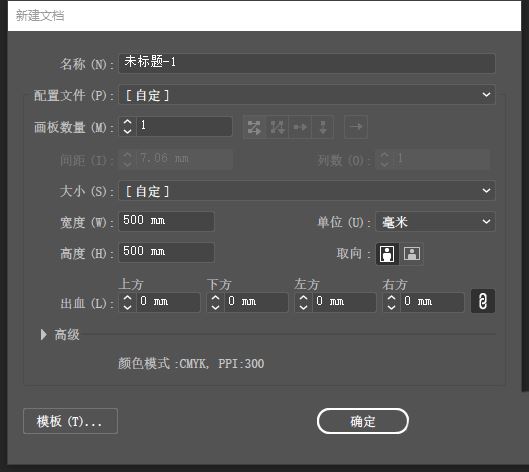Decrease 下方 bottom bleed stepper

(215, 307)
